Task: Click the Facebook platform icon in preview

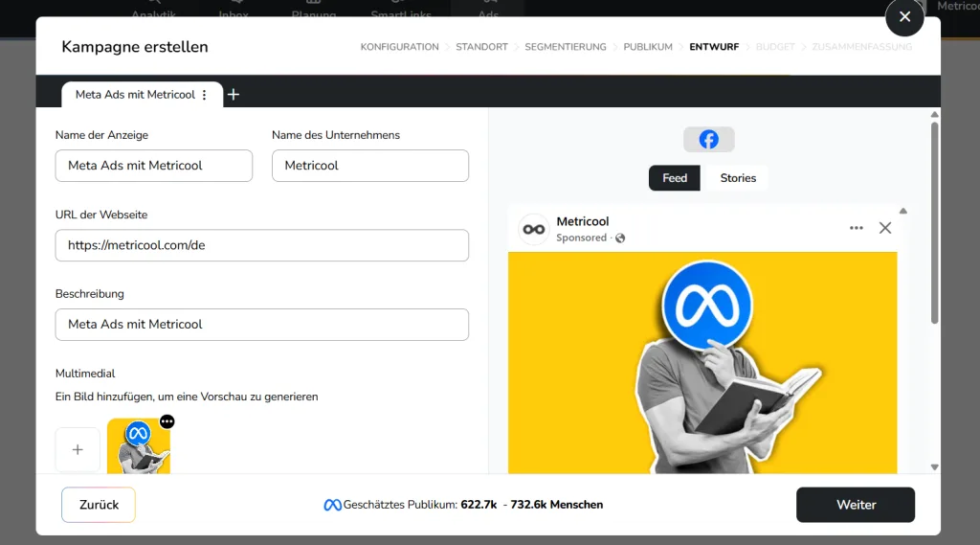Action: pos(708,140)
